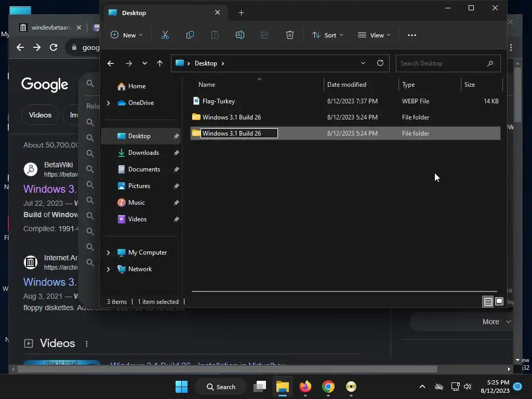Click File Explorer taskbar icon
Viewport: 532px width, 399px height.
tap(282, 387)
